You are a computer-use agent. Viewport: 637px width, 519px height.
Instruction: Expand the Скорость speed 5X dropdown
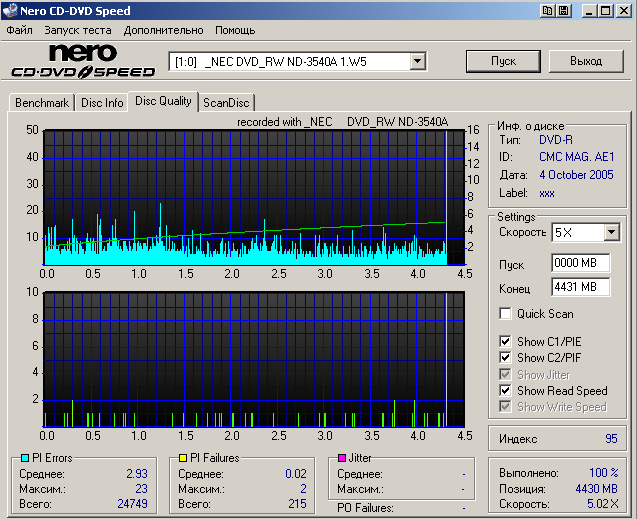click(612, 233)
